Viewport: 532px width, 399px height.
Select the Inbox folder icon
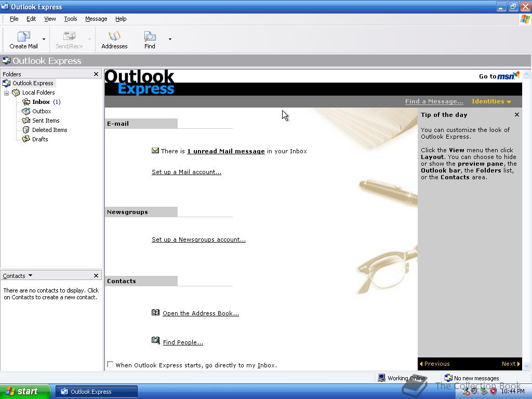pos(26,102)
